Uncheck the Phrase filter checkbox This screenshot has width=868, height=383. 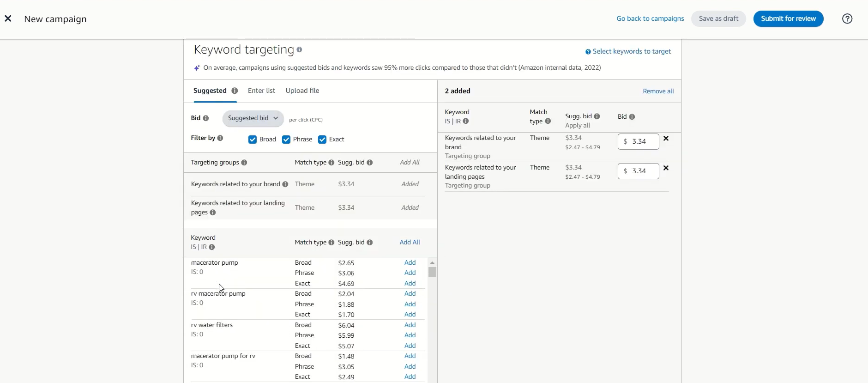point(286,140)
